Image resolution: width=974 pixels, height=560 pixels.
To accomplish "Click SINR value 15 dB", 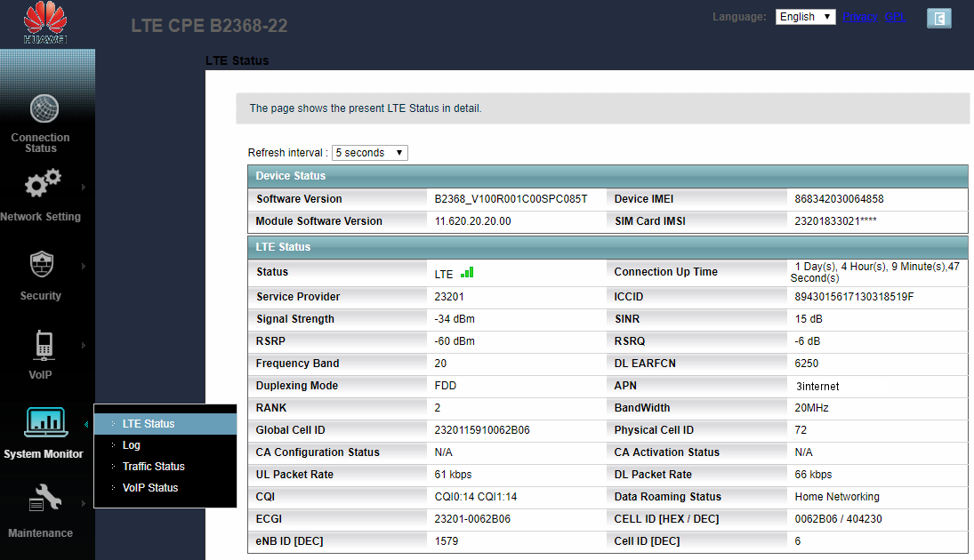I will pos(809,319).
